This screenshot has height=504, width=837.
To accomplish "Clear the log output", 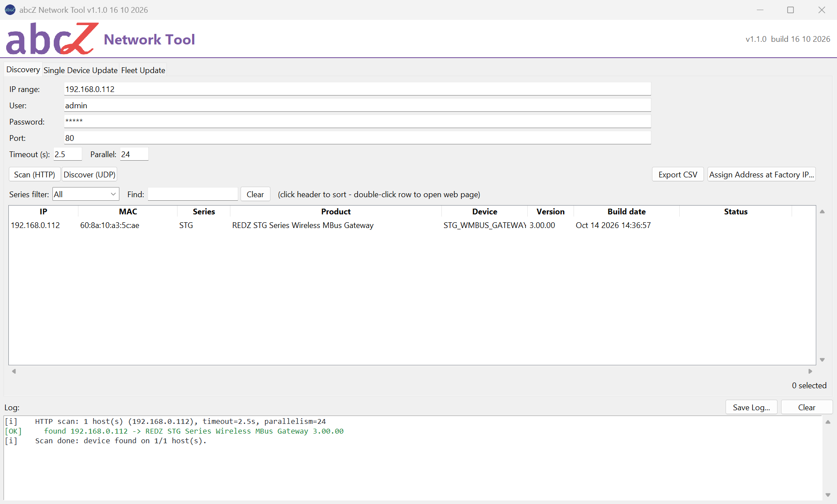I will click(x=807, y=407).
